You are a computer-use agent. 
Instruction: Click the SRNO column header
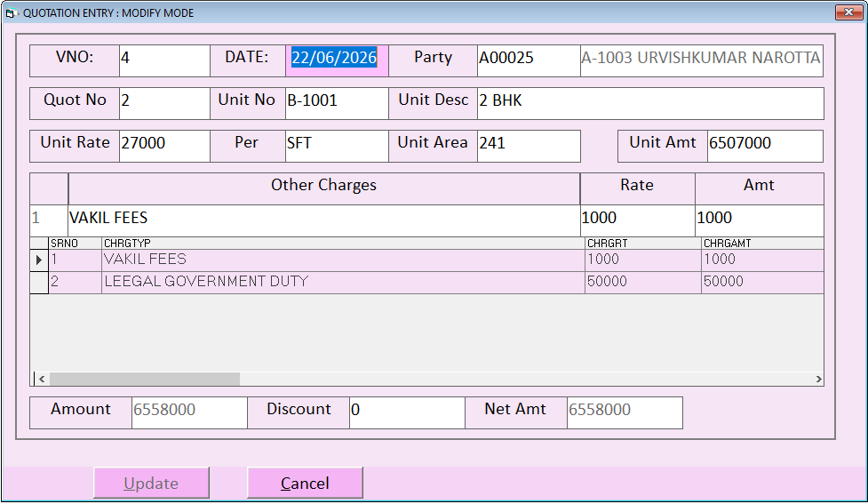coord(75,244)
